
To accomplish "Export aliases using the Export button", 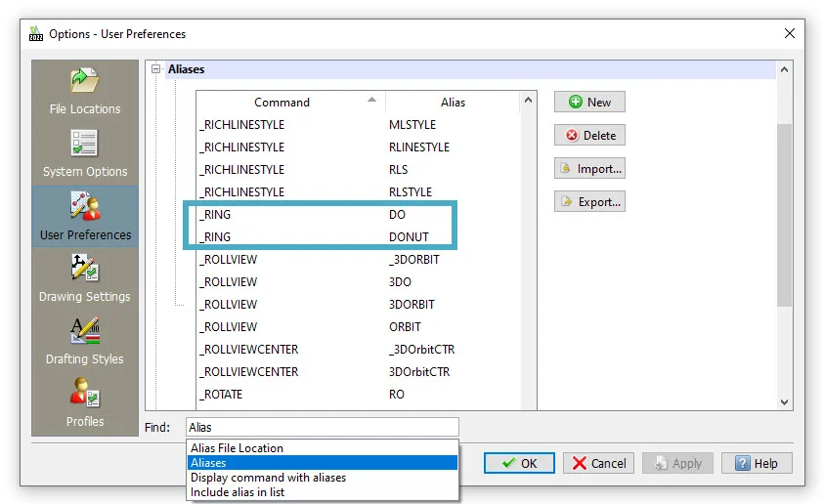I will click(589, 201).
